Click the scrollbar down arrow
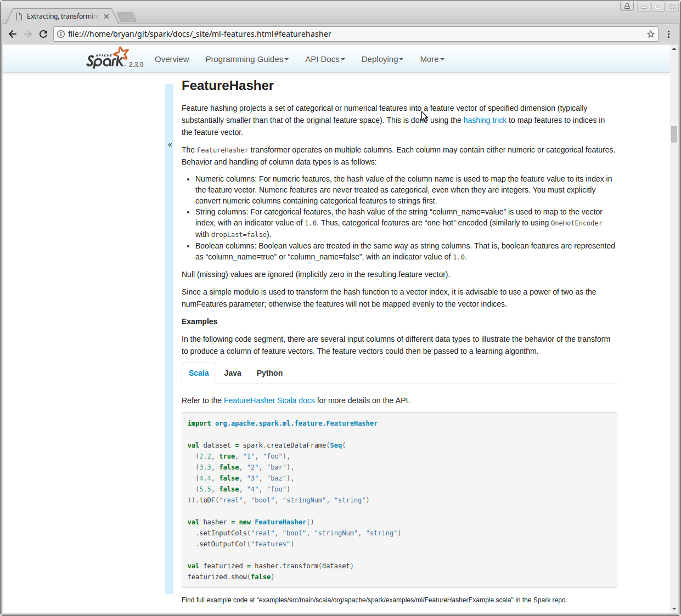Screen dimensions: 681x616 tap(674, 609)
